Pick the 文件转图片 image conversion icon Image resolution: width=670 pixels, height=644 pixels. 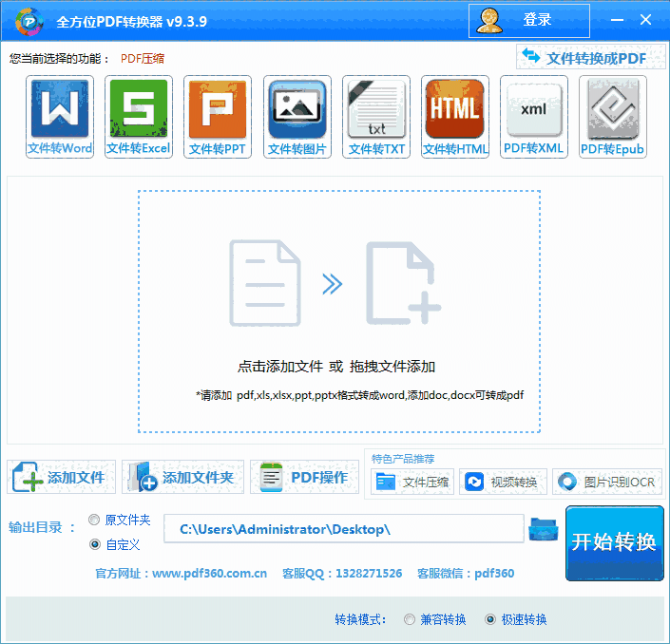(x=297, y=117)
